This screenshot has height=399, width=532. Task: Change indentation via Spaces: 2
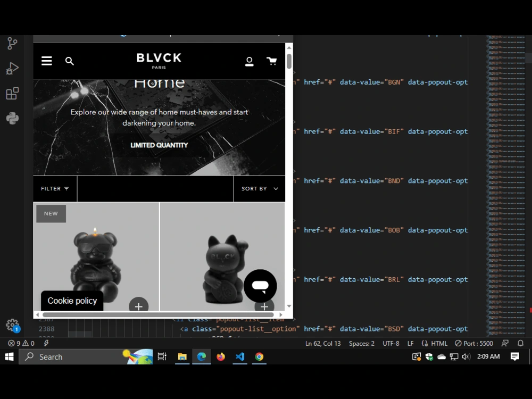pyautogui.click(x=361, y=343)
